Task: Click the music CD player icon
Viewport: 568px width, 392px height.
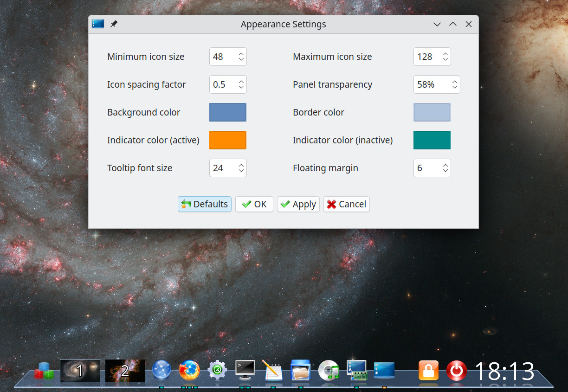Action: [329, 371]
